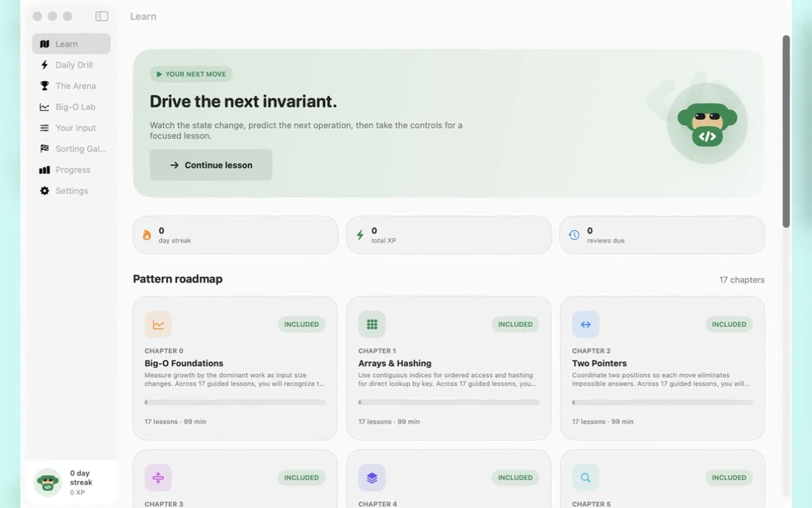Click the YOUR NEXT MOVE badge
The height and width of the screenshot is (508, 812).
click(x=191, y=74)
